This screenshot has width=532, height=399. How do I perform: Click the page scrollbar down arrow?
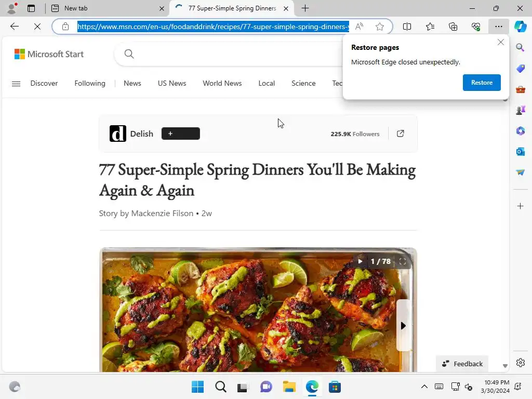(505, 366)
